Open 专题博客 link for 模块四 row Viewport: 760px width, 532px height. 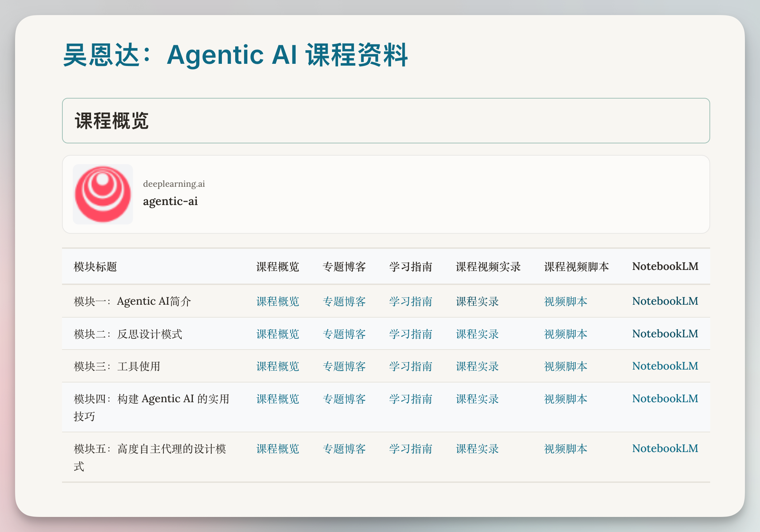click(344, 399)
